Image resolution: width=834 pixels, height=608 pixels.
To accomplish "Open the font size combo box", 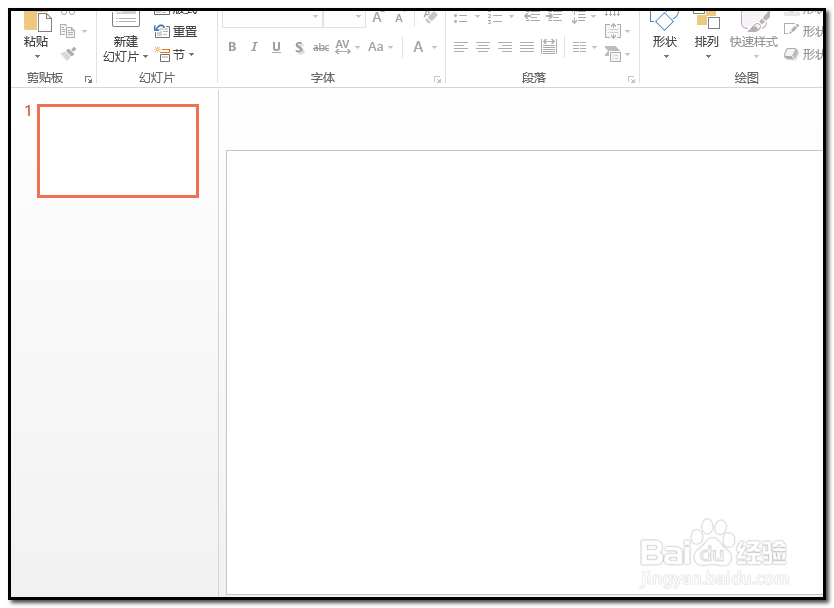I will (x=344, y=18).
